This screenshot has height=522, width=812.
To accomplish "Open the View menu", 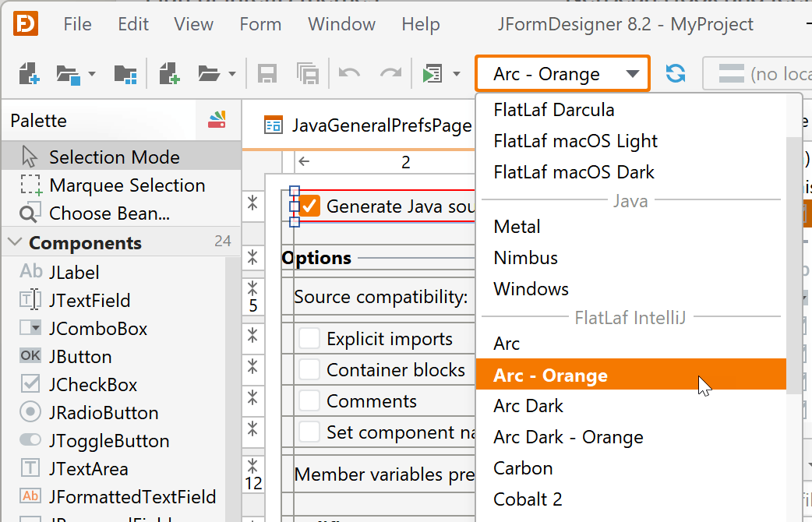I will 193,24.
